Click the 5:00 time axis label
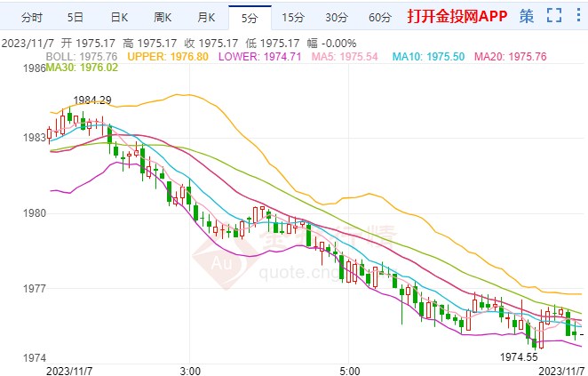Screen dimensions: 588x376 349,371
